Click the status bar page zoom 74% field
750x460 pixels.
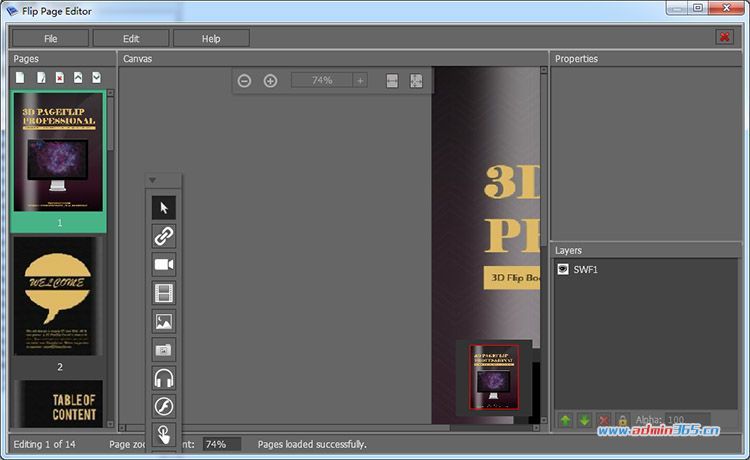222,444
